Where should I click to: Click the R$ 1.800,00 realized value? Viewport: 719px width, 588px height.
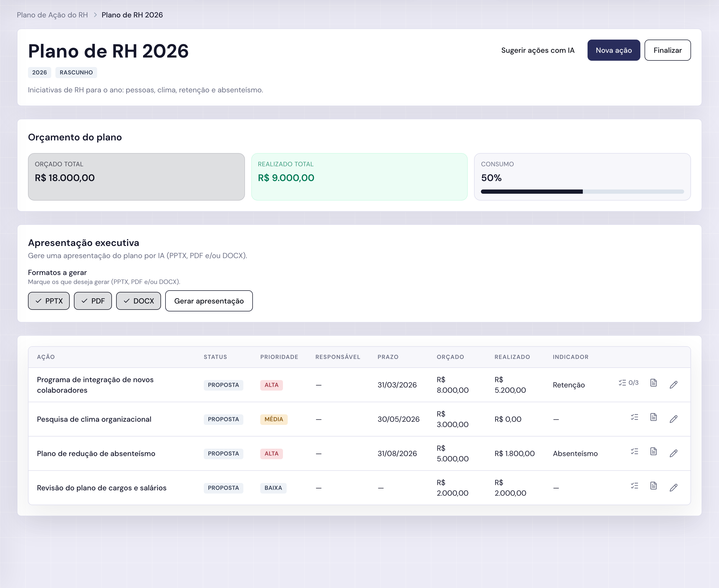coord(514,453)
